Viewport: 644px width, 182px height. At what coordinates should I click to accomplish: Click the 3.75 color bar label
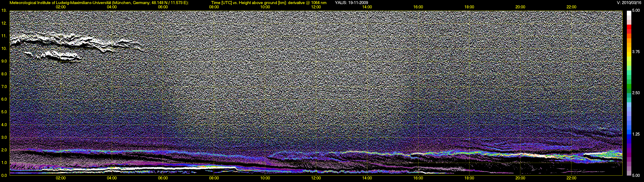636,52
